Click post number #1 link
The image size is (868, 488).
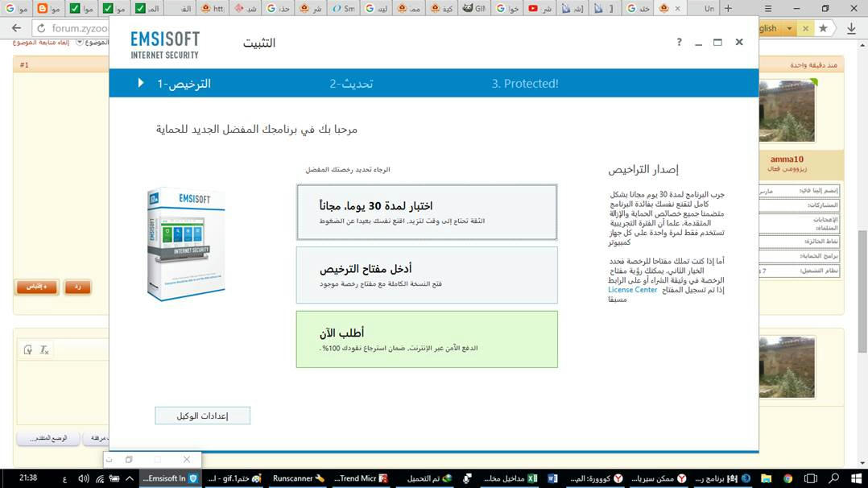pos(24,64)
